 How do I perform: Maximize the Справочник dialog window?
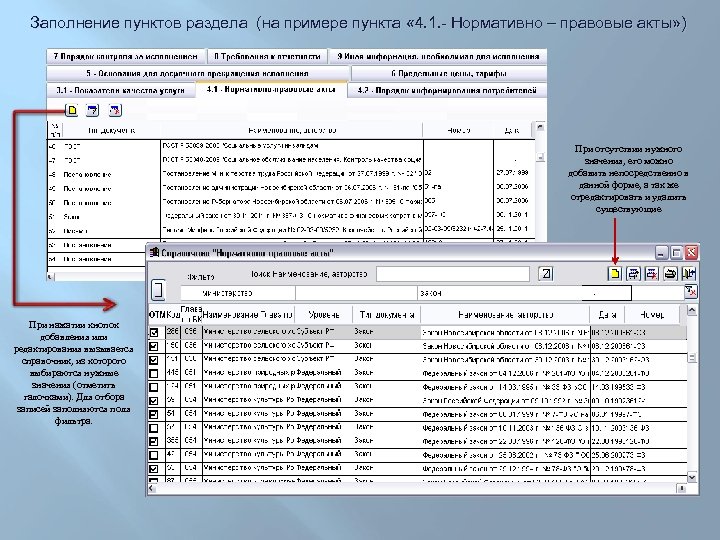pyautogui.click(x=676, y=253)
